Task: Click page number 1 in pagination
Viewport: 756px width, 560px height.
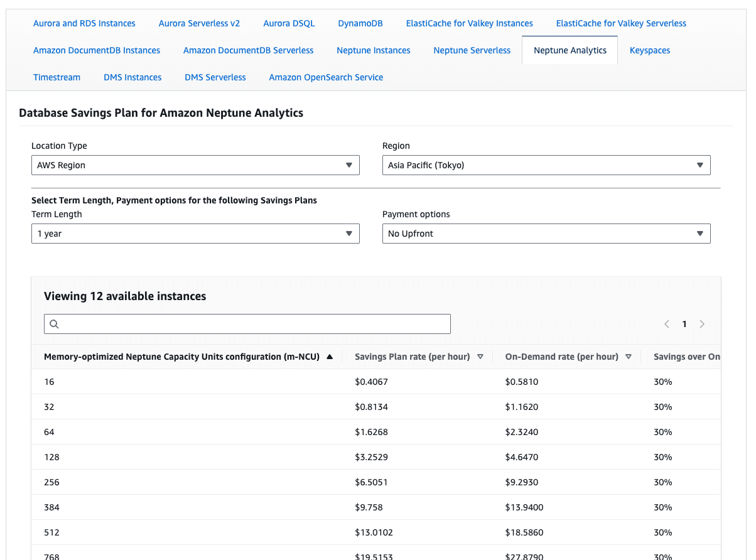Action: click(x=684, y=324)
